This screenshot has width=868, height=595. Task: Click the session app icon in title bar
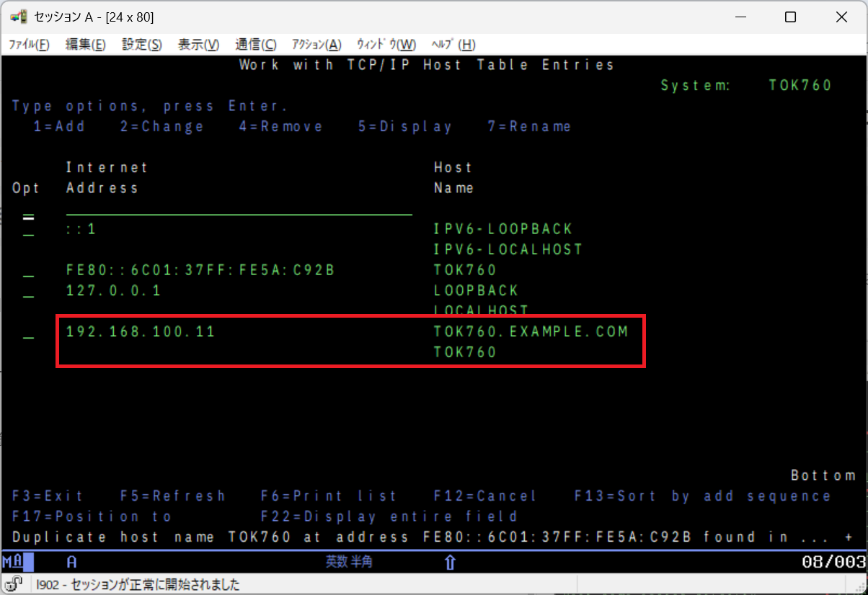[x=19, y=17]
